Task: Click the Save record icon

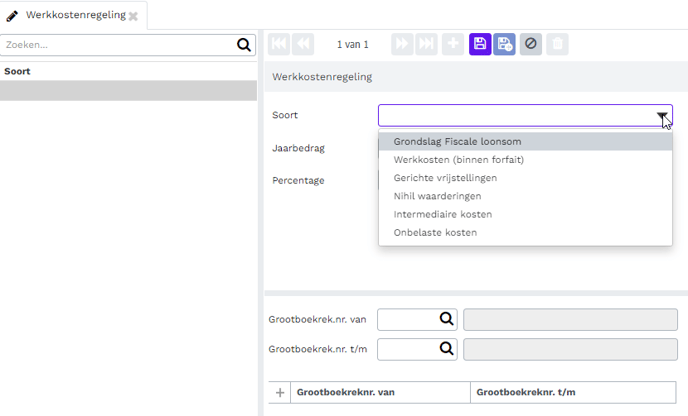Action: coord(480,44)
